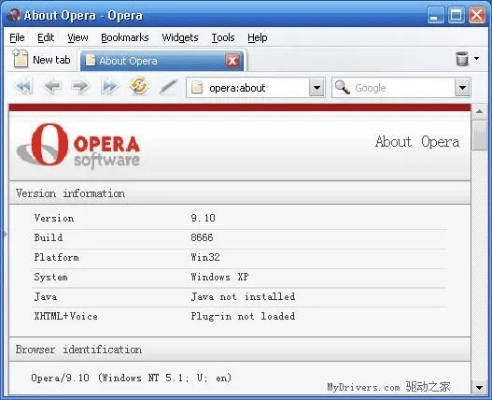Click the Platform row label

(56, 257)
